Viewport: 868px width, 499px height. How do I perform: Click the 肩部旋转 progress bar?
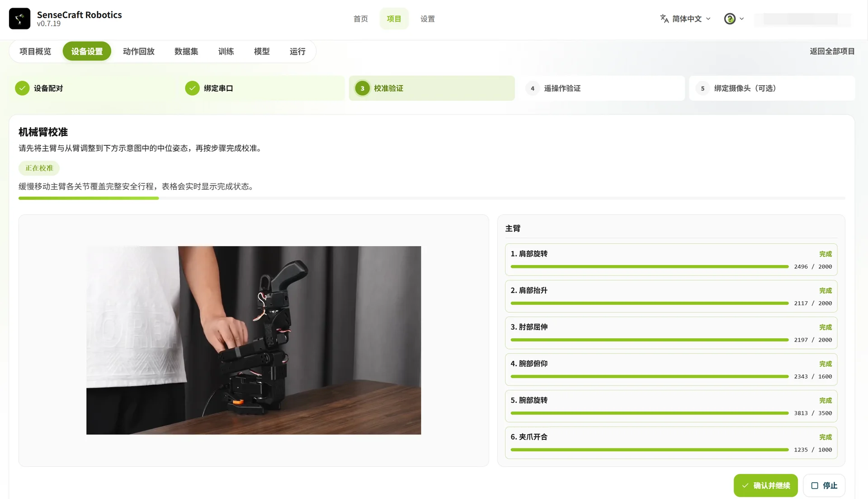coord(649,266)
